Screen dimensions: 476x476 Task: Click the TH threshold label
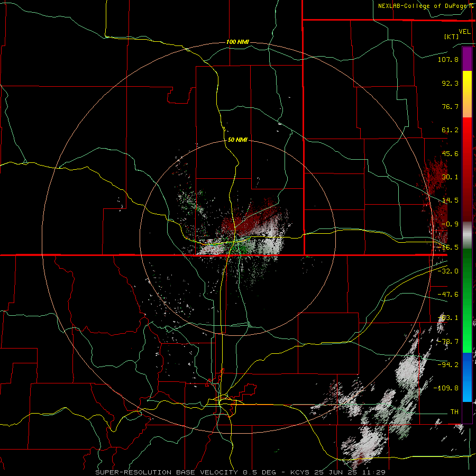click(454, 412)
